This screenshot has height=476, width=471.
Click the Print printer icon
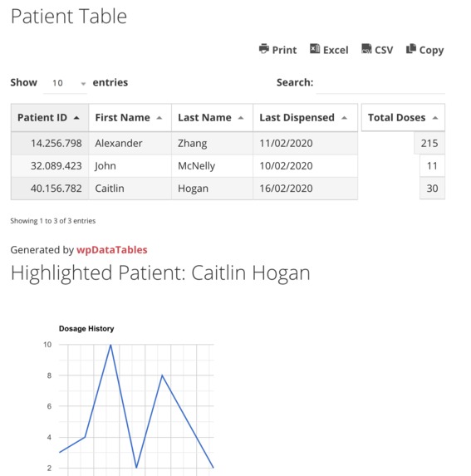(x=263, y=48)
